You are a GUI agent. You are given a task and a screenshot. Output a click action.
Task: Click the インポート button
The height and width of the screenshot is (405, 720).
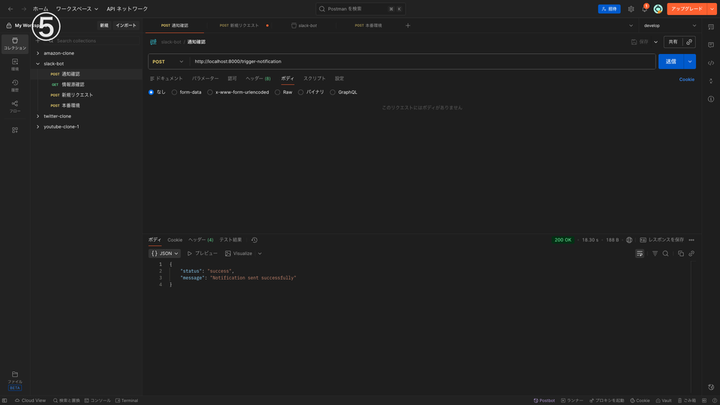[x=126, y=25]
